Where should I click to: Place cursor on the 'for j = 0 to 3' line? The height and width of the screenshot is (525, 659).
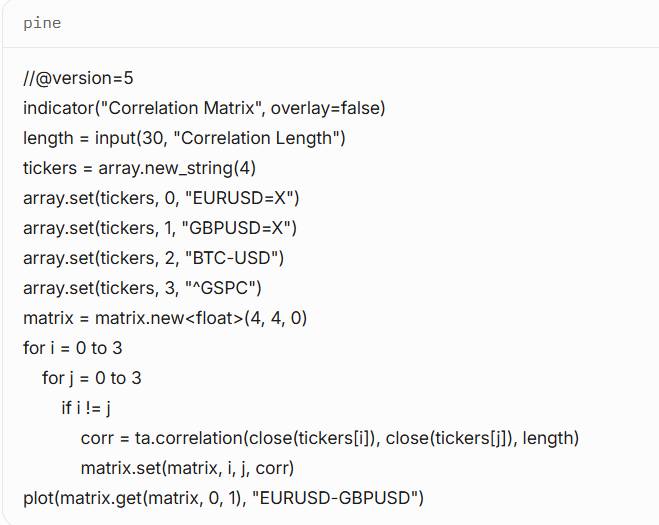point(92,378)
